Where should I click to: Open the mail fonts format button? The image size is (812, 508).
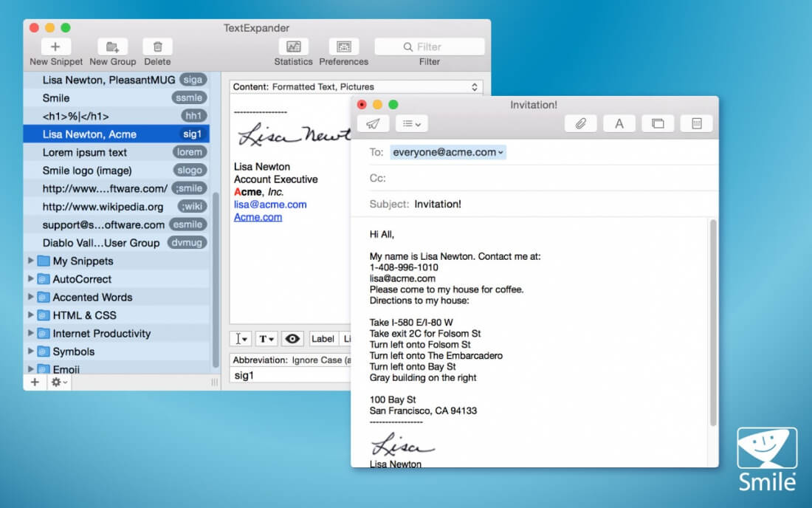pos(619,124)
